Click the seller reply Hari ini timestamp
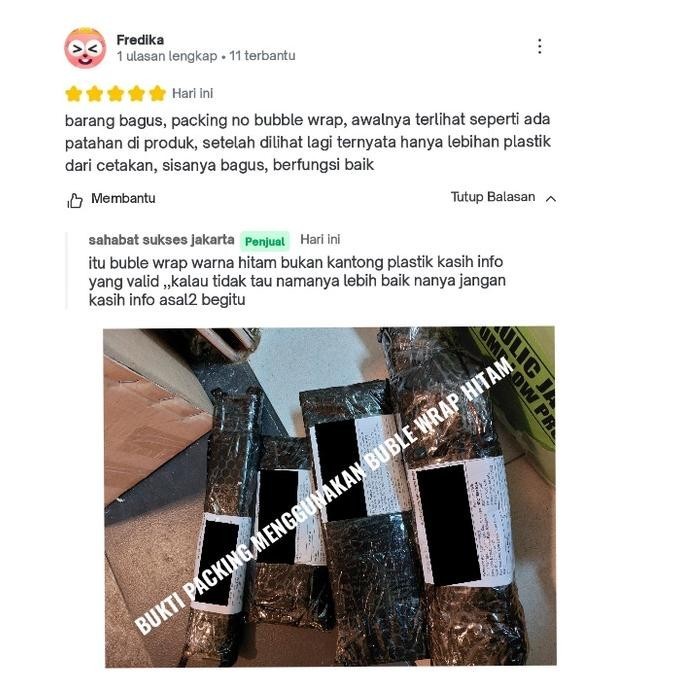Image resolution: width=682 pixels, height=682 pixels. [x=320, y=240]
